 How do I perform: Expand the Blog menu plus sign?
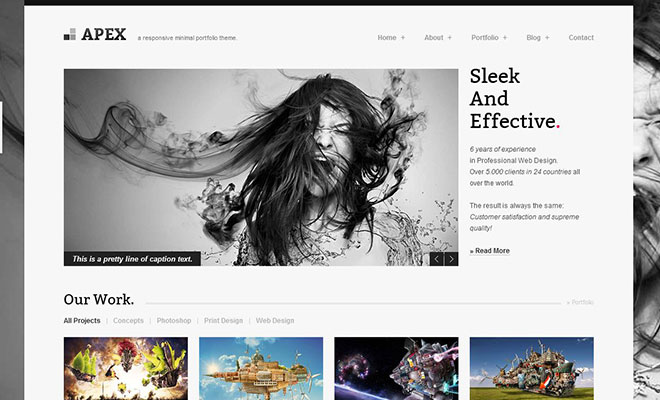point(547,38)
